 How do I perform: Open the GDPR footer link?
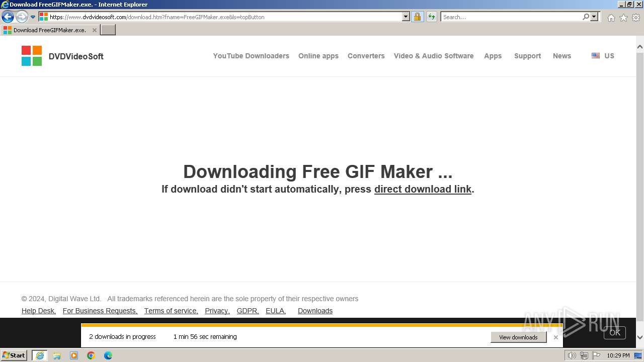click(248, 311)
